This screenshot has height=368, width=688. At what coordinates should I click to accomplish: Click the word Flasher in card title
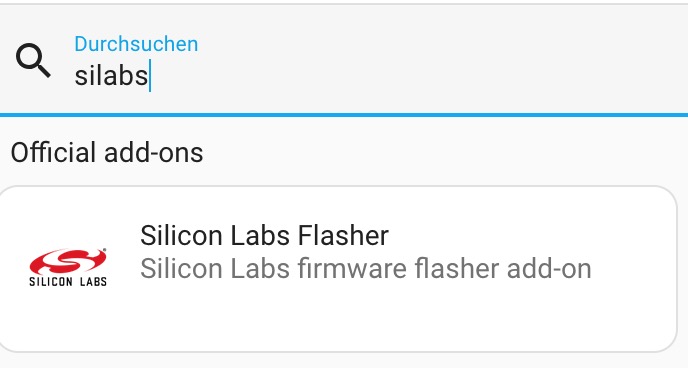tap(343, 235)
